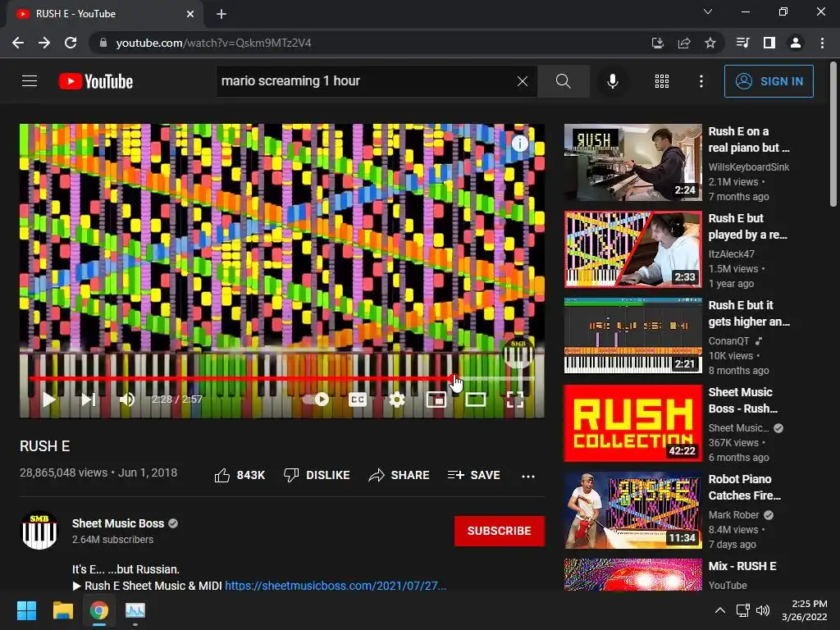Clear the search box with X icon
This screenshot has width=840, height=630.
pyautogui.click(x=523, y=81)
